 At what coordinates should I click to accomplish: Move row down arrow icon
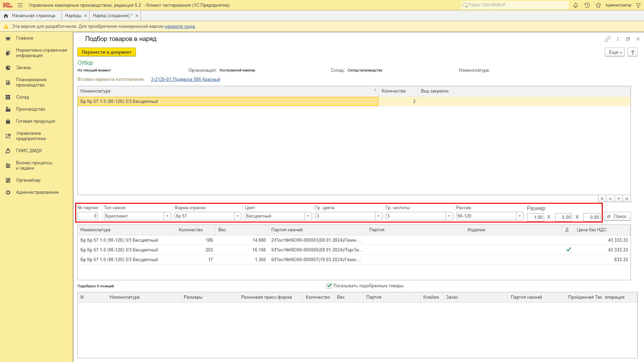[x=619, y=198]
